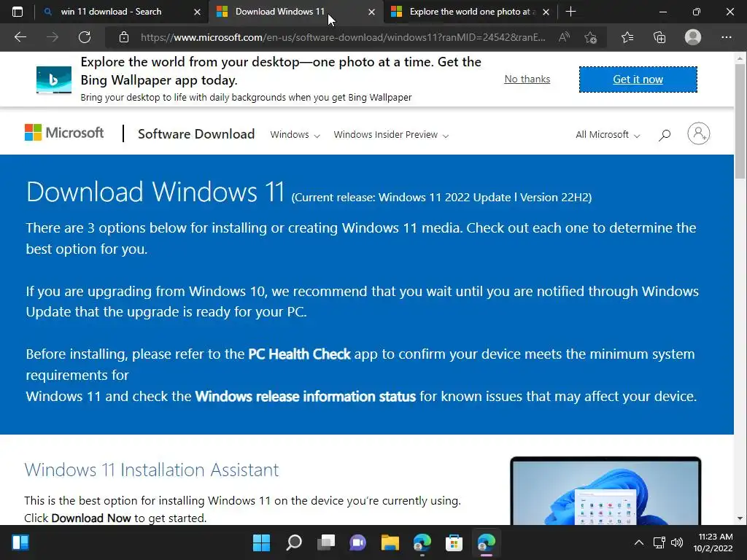Image resolution: width=747 pixels, height=560 pixels.
Task: Open the clock and date flyout
Action: tap(713, 542)
